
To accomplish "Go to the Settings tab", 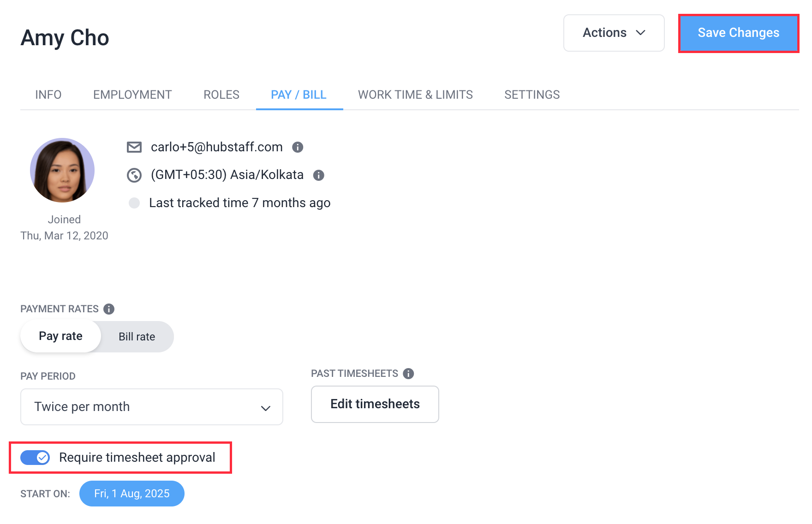I will [532, 95].
